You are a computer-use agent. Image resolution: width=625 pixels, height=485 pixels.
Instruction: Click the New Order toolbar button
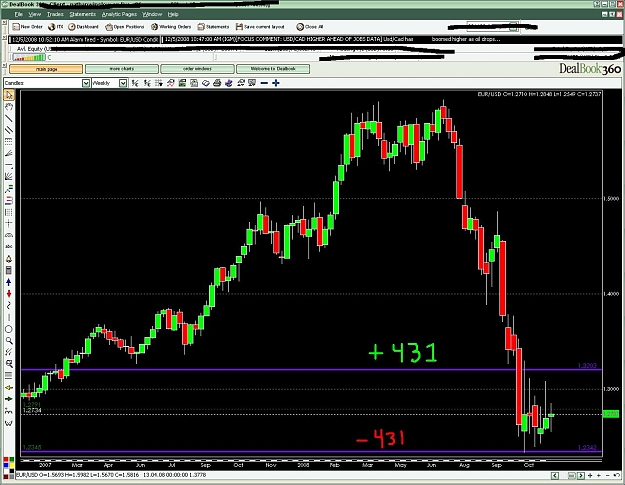tap(28, 27)
